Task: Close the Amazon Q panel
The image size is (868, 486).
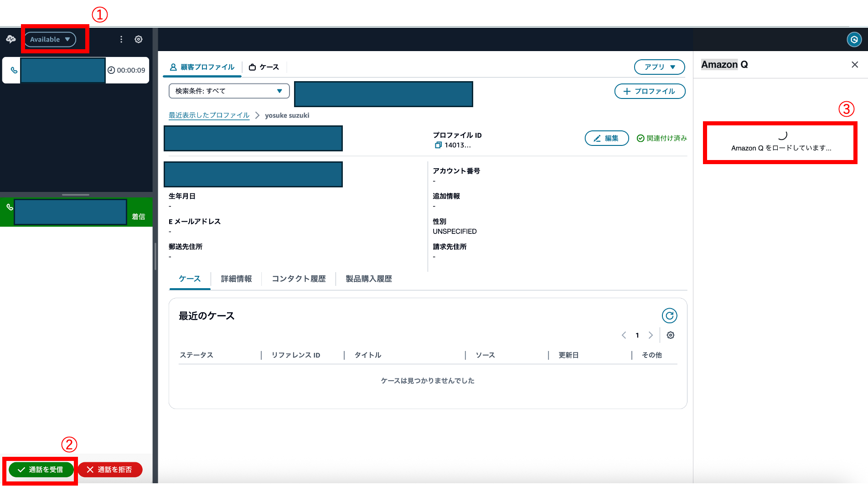Action: [855, 64]
